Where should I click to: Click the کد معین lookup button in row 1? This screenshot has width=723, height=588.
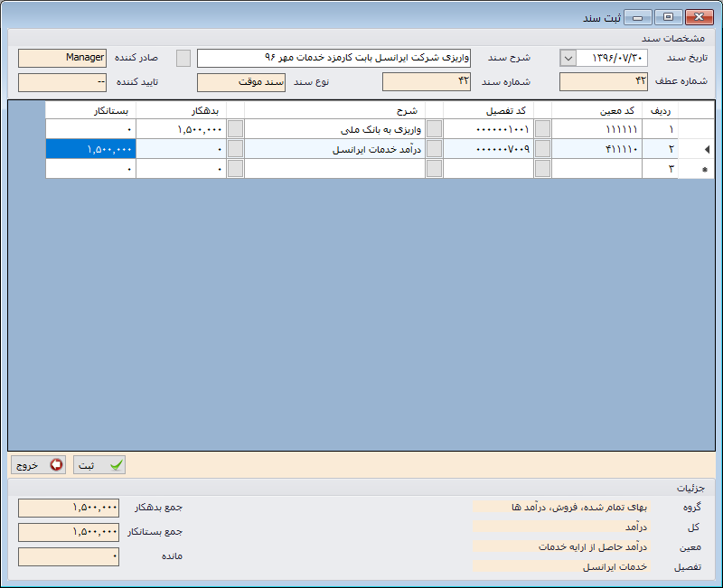click(x=543, y=129)
